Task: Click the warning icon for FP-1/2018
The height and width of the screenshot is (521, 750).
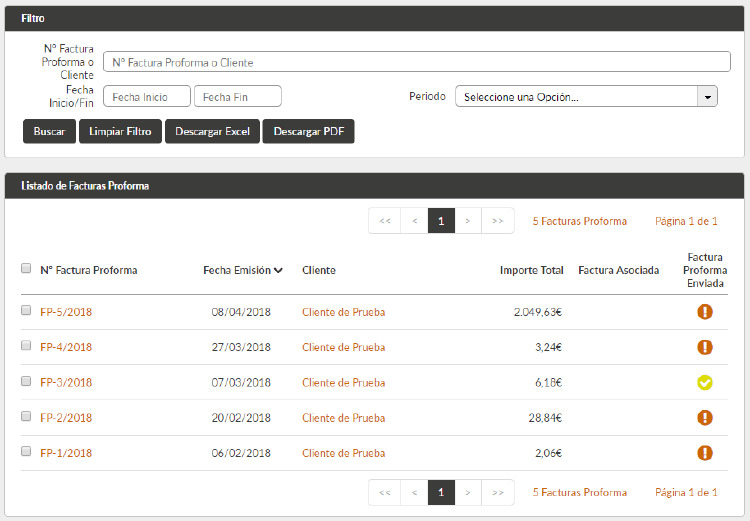Action: tap(705, 452)
